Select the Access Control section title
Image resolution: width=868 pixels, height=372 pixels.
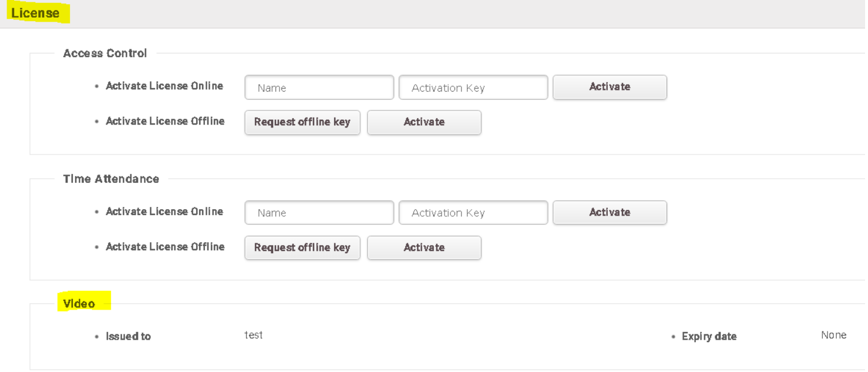pos(105,53)
